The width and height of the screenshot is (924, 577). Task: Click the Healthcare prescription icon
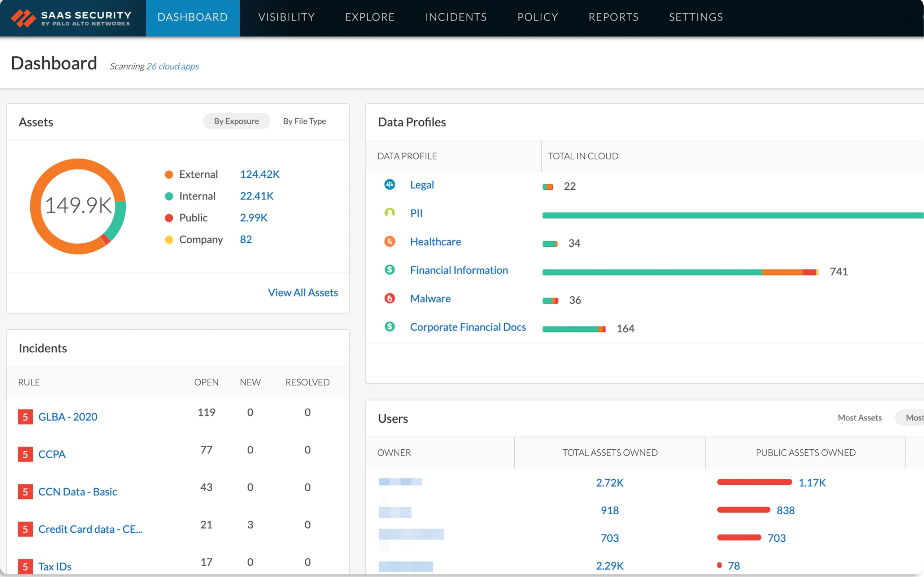389,242
